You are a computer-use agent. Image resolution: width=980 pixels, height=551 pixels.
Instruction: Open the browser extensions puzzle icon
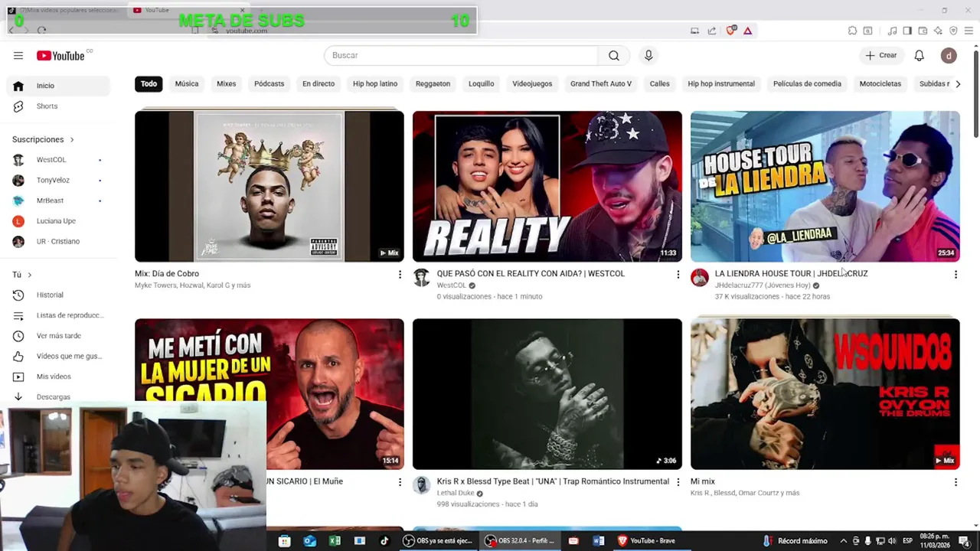point(852,31)
